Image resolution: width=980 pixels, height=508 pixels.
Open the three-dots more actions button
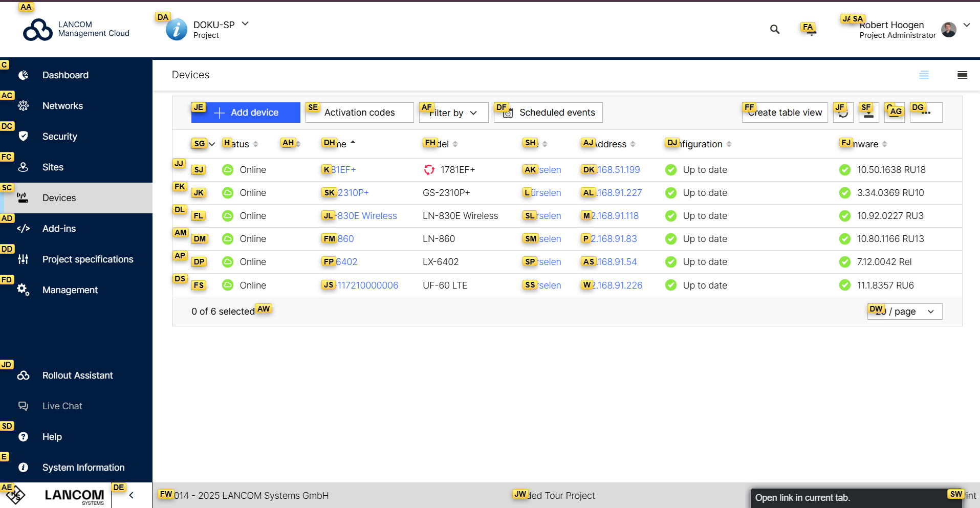(926, 113)
